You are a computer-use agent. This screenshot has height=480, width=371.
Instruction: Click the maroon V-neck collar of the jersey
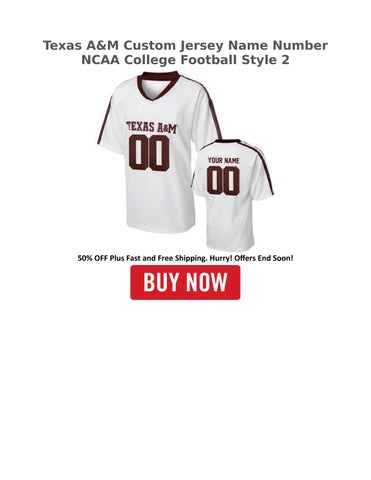coord(157,85)
